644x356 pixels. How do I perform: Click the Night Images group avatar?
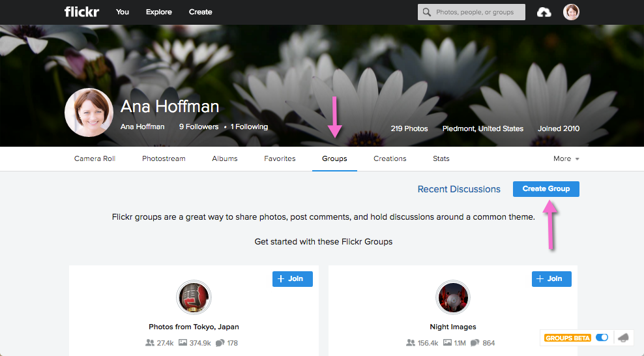(x=452, y=297)
